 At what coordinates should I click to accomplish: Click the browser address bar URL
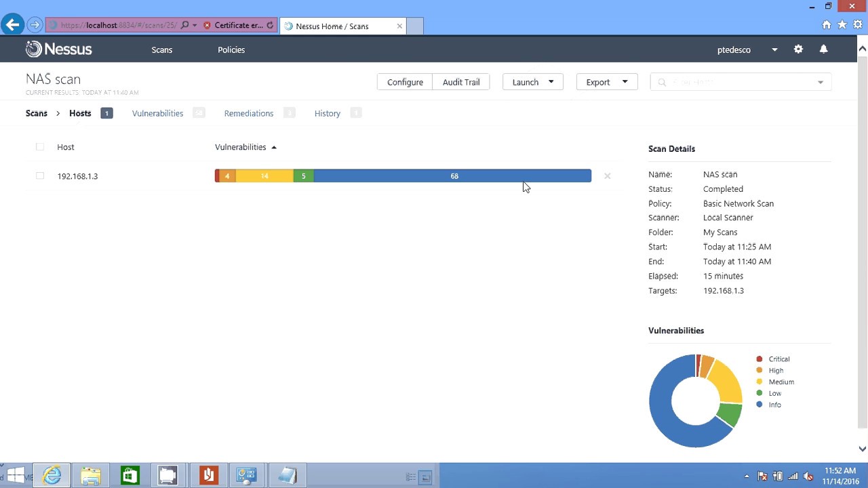(119, 25)
